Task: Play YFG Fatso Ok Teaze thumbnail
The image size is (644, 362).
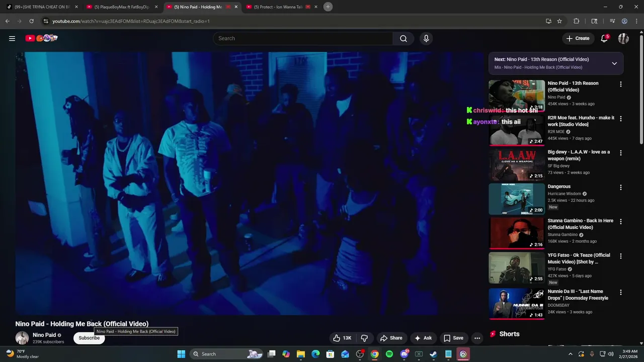Action: click(517, 267)
